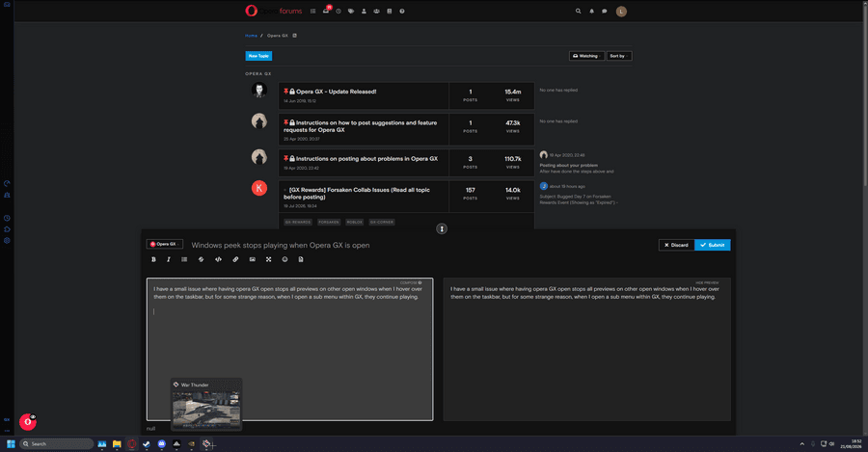Insert a link via composer toolbar
868x452 pixels.
pyautogui.click(x=235, y=259)
